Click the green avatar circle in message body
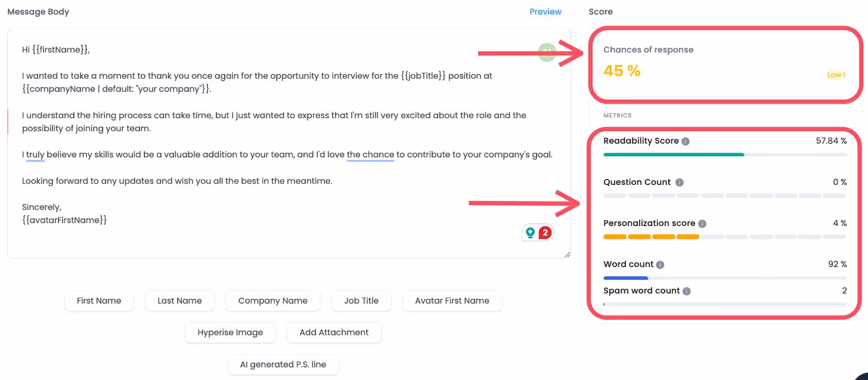 pos(547,52)
